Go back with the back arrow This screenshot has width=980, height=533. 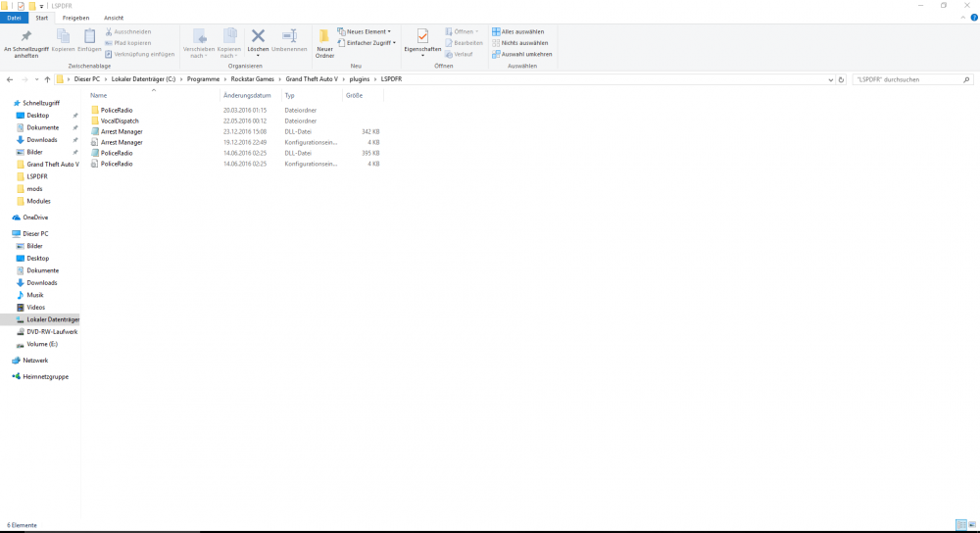pos(10,79)
